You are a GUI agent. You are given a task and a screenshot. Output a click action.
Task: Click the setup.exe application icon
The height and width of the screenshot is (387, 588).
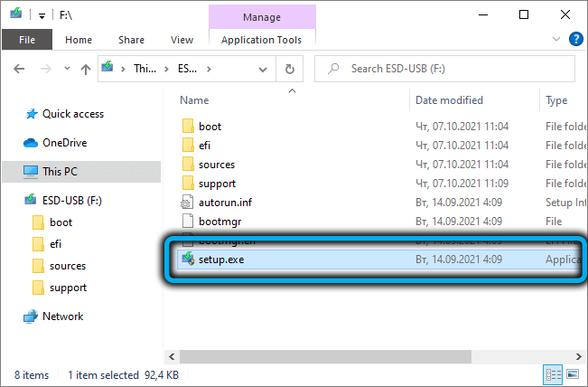pos(188,259)
